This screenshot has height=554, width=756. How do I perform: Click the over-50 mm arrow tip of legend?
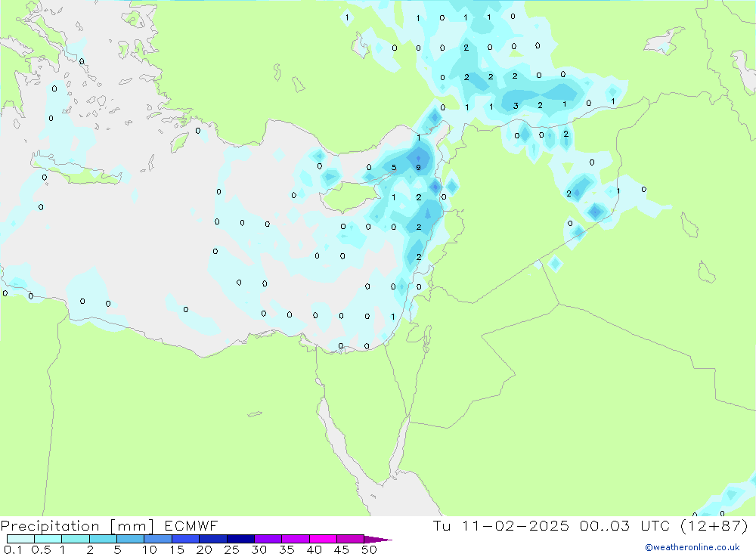378,539
